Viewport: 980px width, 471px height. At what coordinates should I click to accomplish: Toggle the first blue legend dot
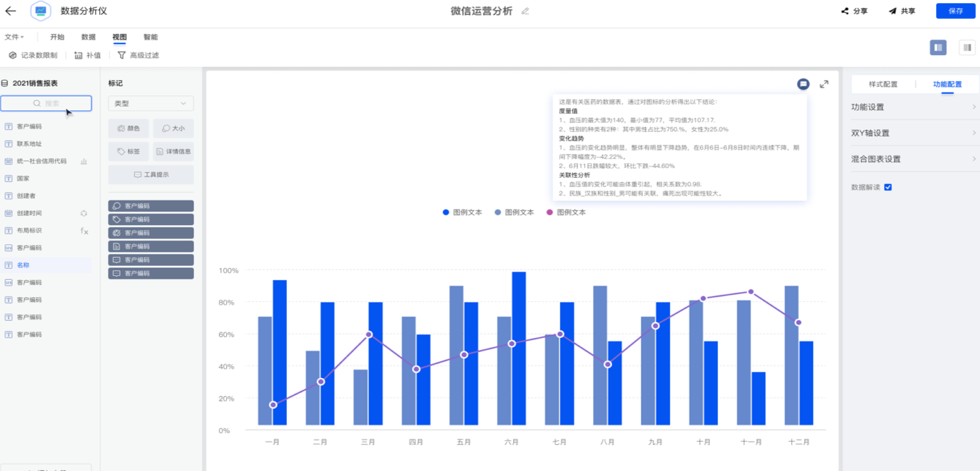tap(446, 212)
